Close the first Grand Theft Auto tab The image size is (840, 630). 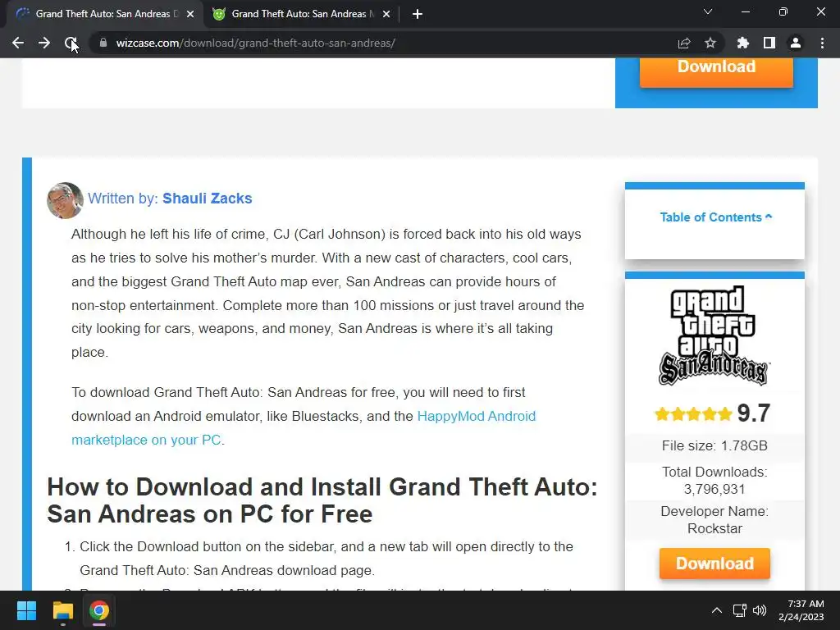[190, 14]
